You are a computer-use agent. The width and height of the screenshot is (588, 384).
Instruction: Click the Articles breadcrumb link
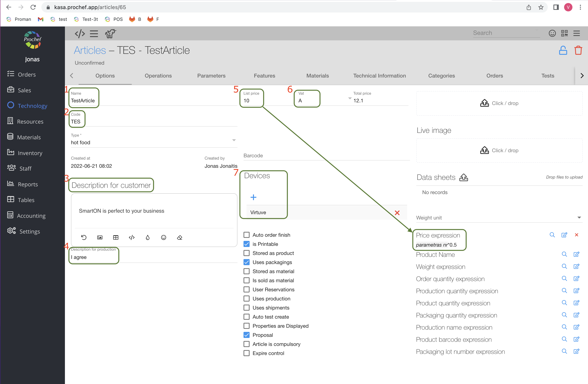click(90, 50)
